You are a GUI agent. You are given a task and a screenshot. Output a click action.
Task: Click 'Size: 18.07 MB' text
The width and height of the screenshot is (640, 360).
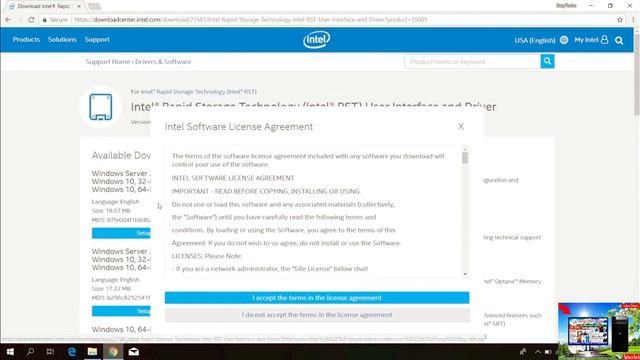pyautogui.click(x=111, y=211)
